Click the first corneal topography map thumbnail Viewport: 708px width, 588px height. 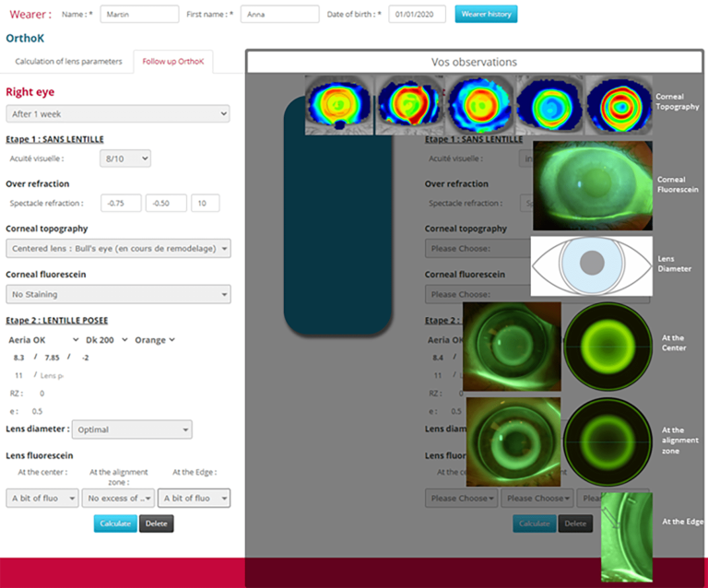click(x=340, y=105)
